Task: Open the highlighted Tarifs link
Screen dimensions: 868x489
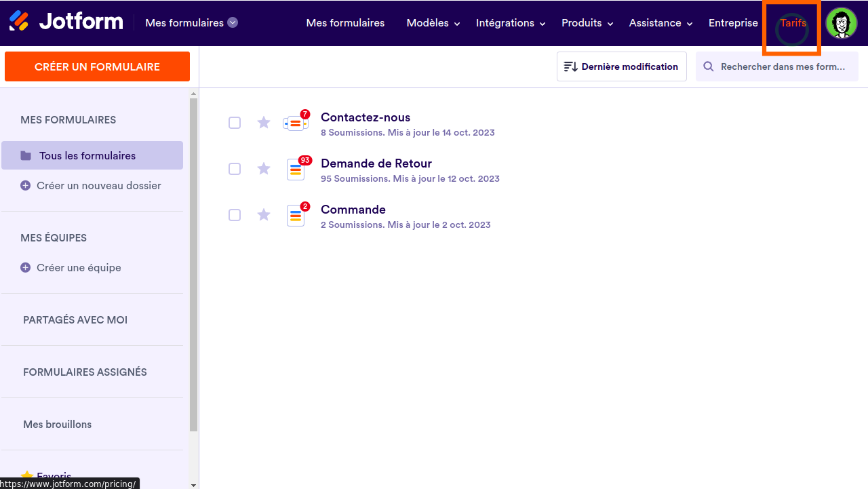Action: point(792,22)
